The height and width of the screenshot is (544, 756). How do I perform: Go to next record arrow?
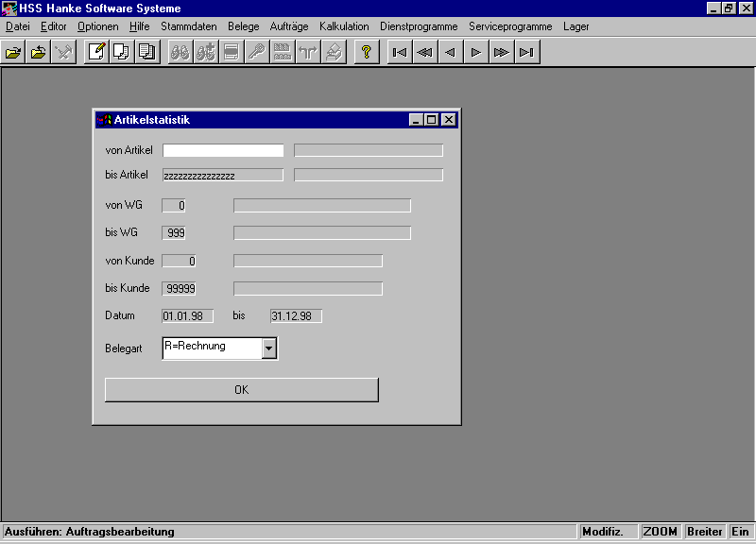coord(475,52)
